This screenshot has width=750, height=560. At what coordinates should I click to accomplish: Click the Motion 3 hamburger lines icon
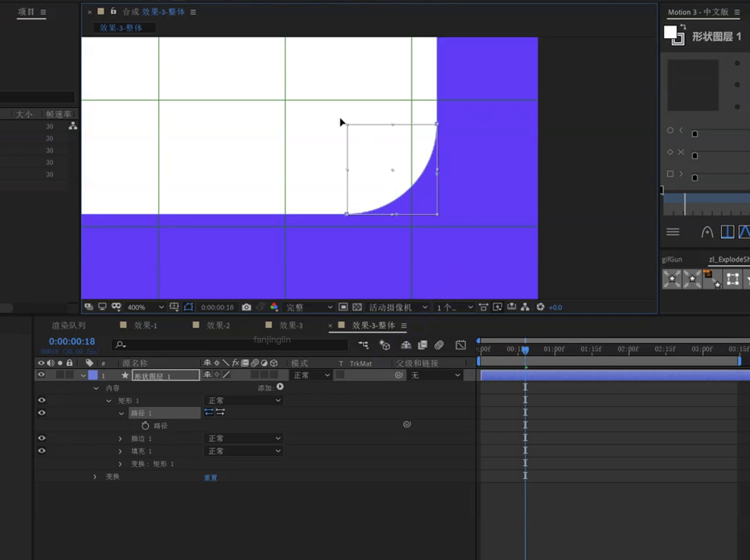click(673, 232)
